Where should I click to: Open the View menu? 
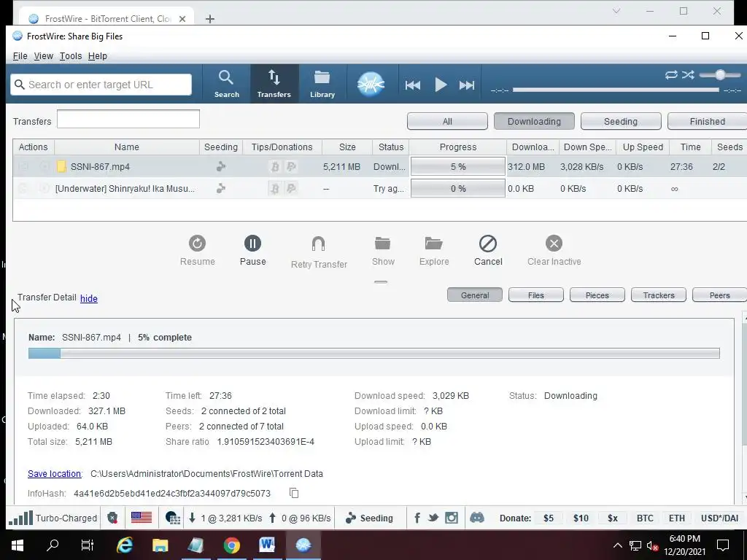[x=43, y=56]
